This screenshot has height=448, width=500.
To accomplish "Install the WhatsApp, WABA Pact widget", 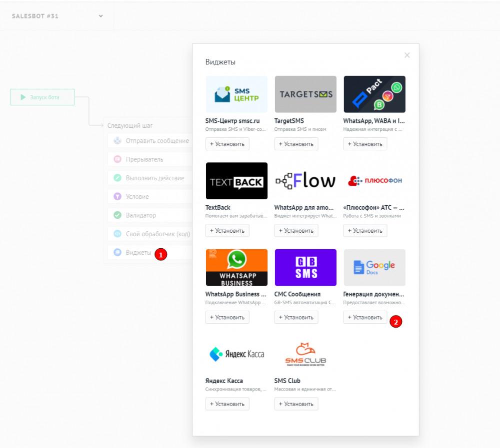I will coord(365,144).
